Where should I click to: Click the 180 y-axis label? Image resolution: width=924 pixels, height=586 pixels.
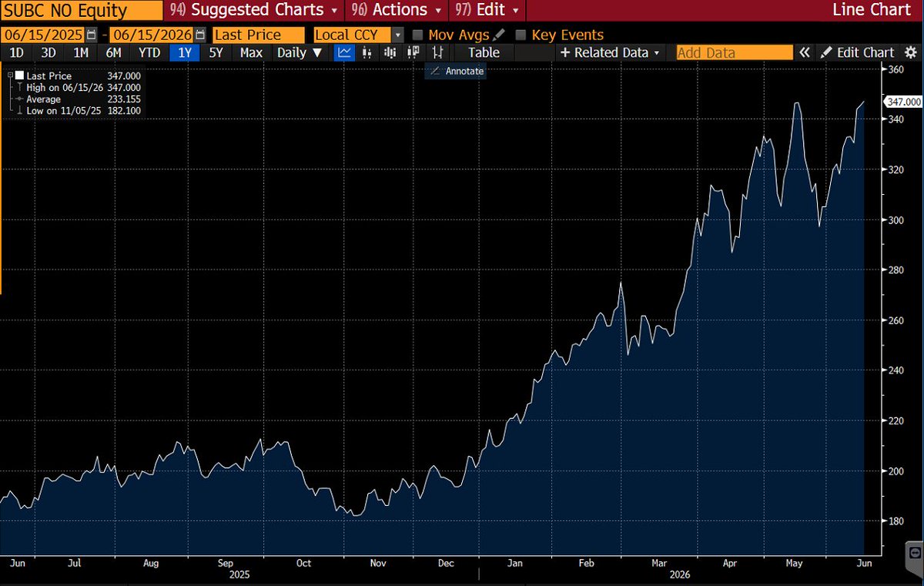click(x=895, y=521)
